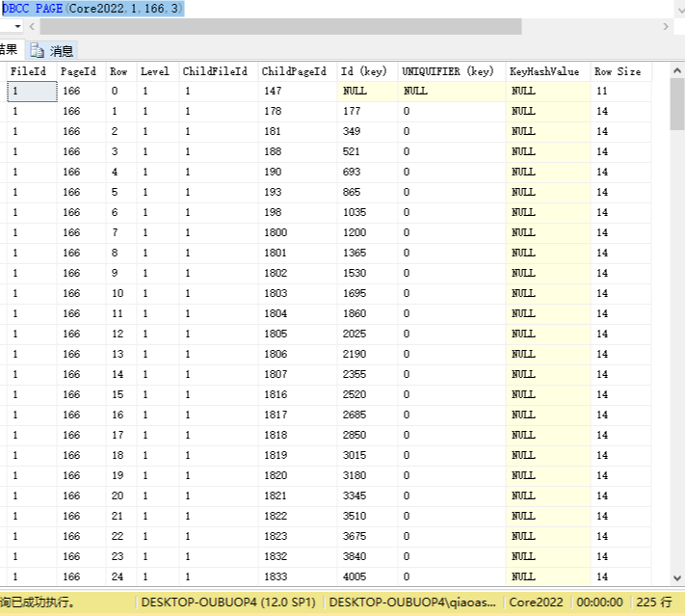Click Row Size cell 11
This screenshot has height=616, width=685.
coord(621,91)
